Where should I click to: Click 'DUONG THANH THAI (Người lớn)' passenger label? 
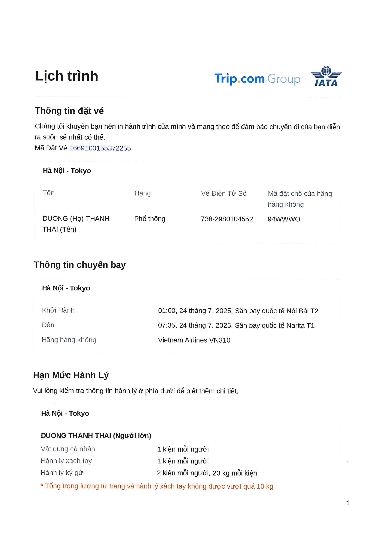coord(96,436)
